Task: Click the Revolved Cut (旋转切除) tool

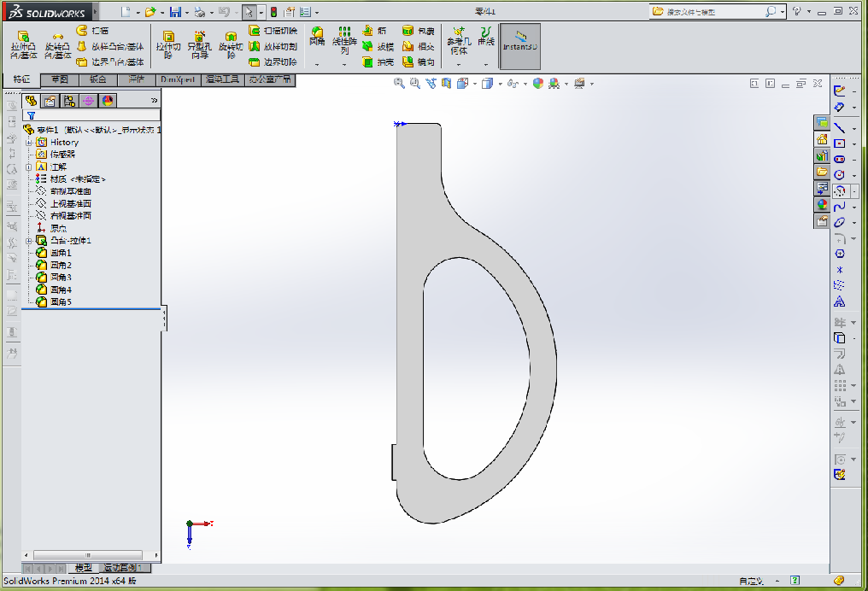Action: click(231, 45)
